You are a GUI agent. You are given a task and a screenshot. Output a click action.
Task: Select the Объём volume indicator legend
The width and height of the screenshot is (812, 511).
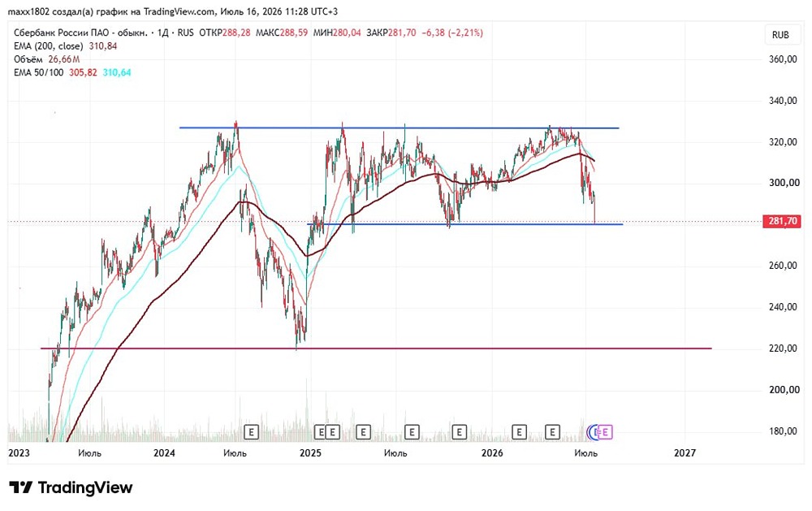point(46,59)
